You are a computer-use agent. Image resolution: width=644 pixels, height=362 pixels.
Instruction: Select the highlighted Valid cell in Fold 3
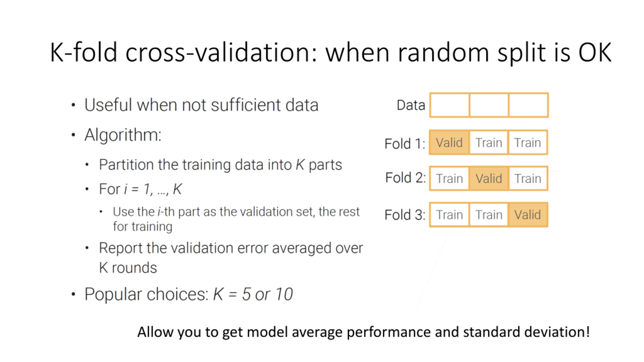click(528, 215)
